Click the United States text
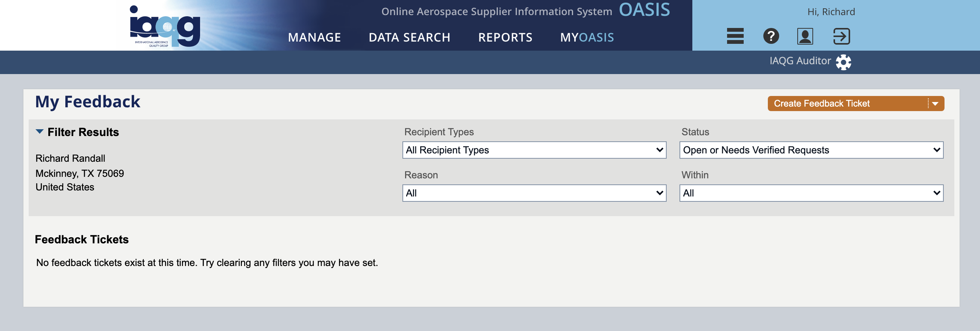980x331 pixels. click(65, 187)
